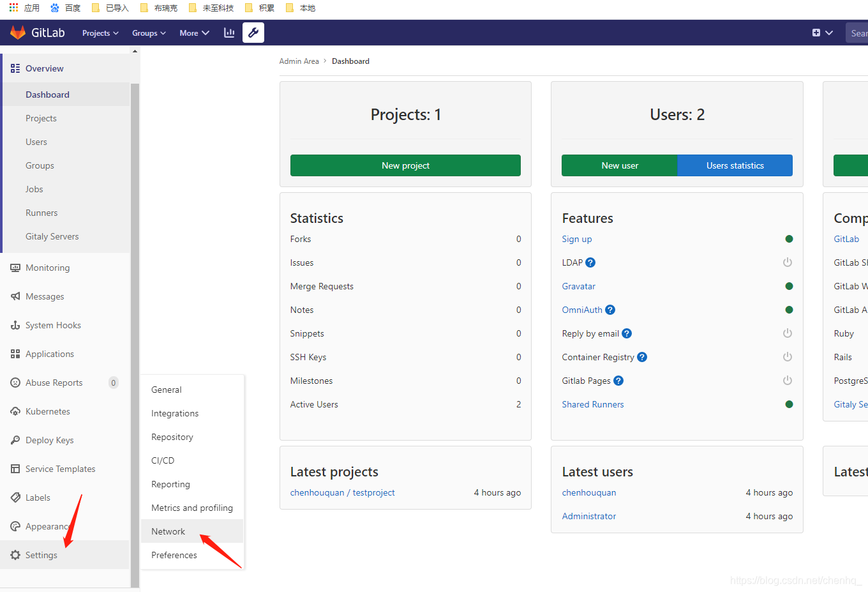Image resolution: width=868 pixels, height=592 pixels.
Task: Select Integrations in Settings flyout
Action: pos(192,413)
